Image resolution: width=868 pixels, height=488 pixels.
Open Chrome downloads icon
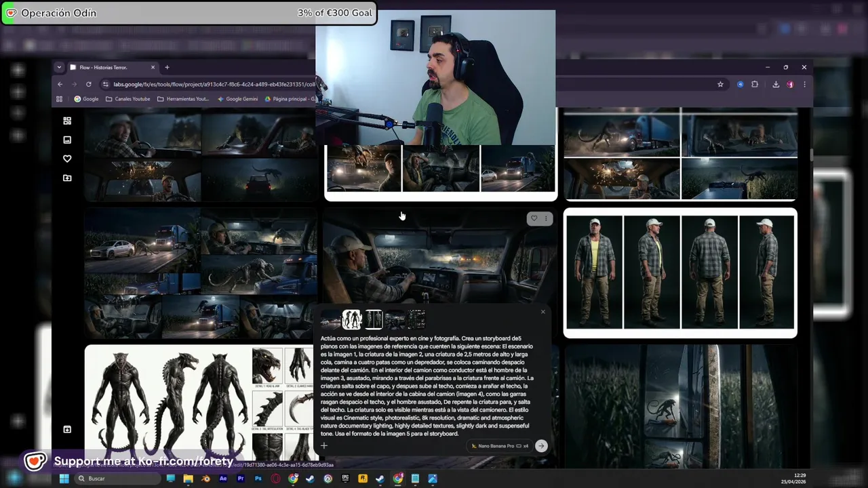(776, 84)
